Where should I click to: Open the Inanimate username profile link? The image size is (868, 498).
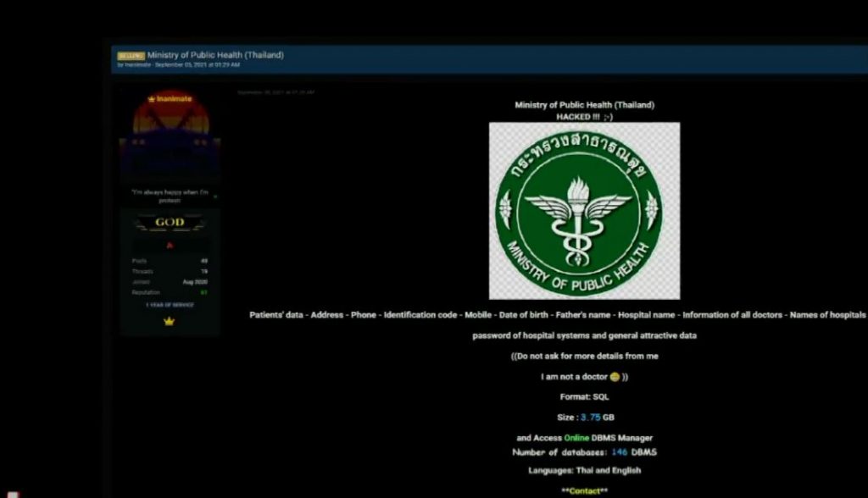(x=174, y=99)
